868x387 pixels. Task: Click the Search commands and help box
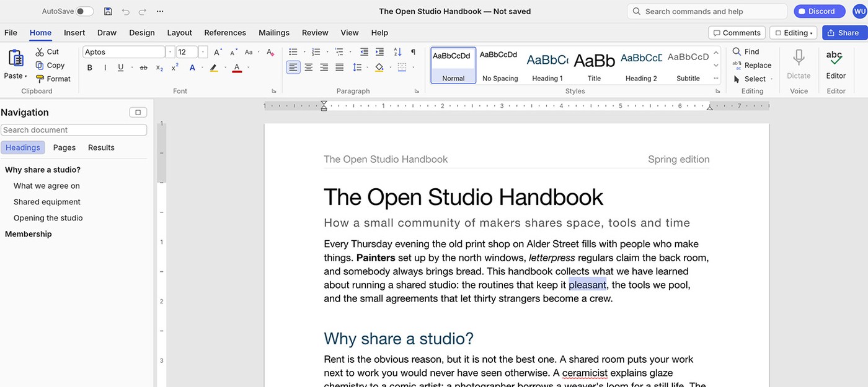tap(707, 11)
